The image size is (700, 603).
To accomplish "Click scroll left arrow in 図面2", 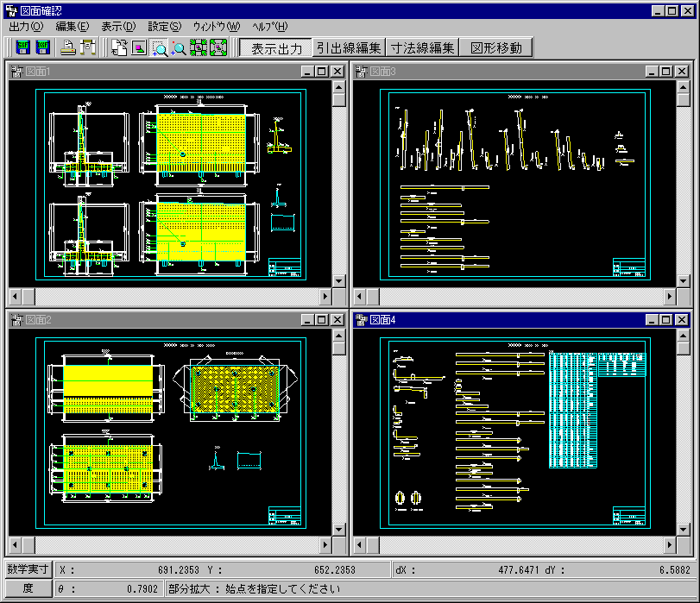I will [x=16, y=544].
